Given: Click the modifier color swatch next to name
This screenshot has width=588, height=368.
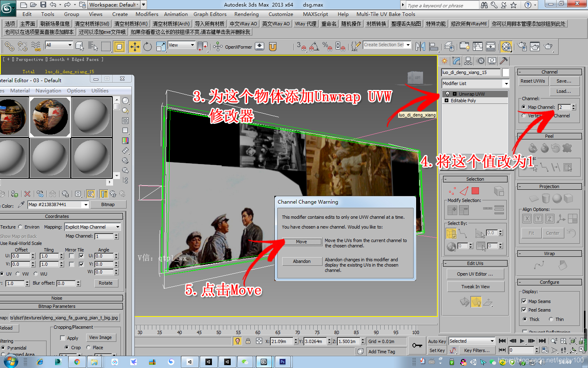Looking at the screenshot, I should pyautogui.click(x=506, y=72).
